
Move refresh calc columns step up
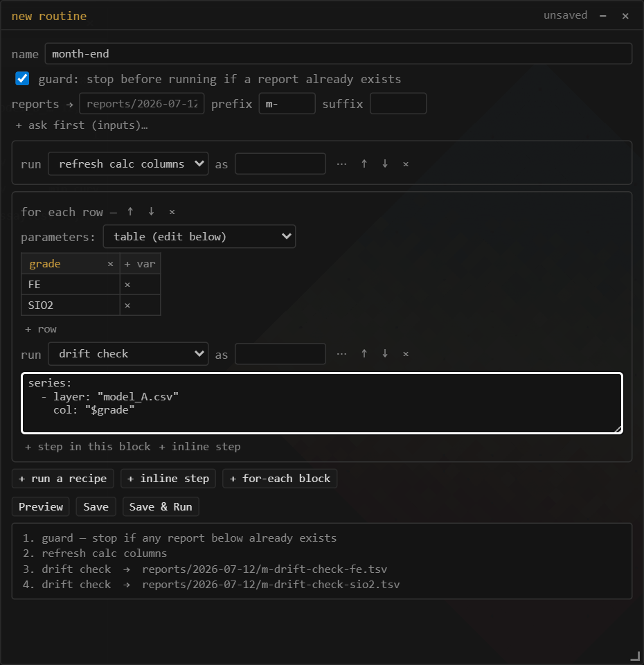point(364,163)
